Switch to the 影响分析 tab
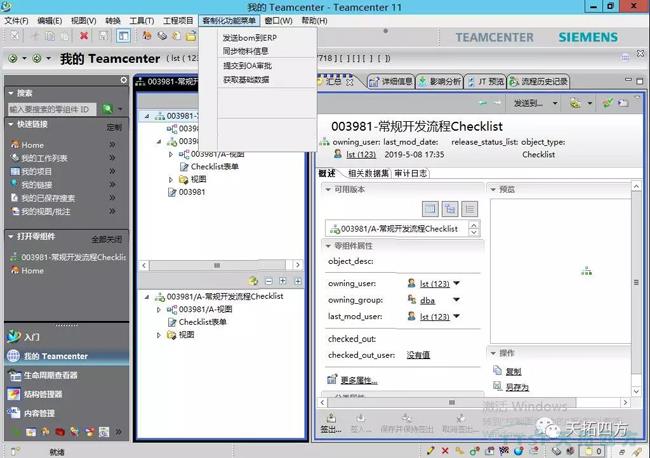The width and height of the screenshot is (650, 458). 439,82
